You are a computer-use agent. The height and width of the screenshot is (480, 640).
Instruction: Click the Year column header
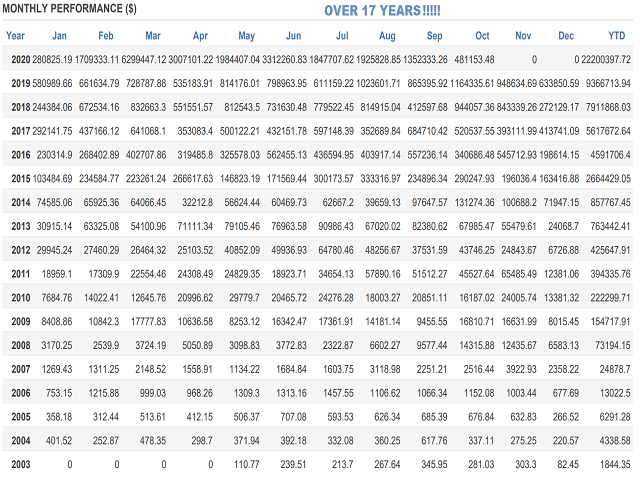[x=16, y=36]
